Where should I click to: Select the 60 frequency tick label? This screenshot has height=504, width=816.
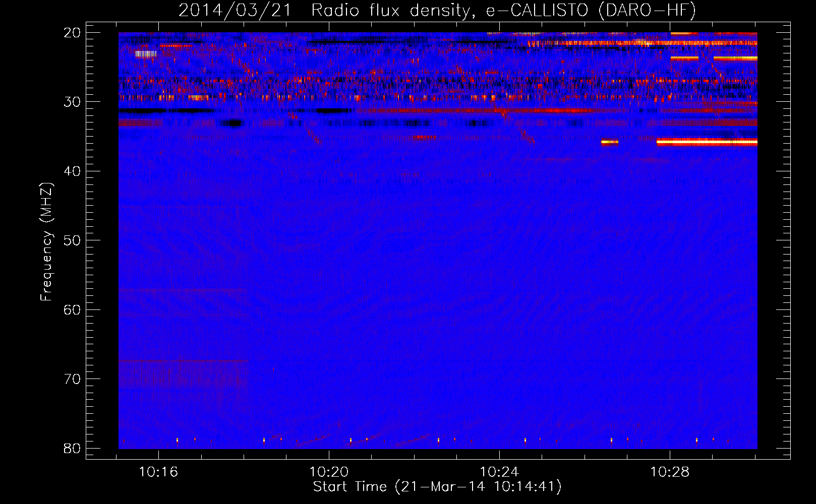(x=72, y=309)
